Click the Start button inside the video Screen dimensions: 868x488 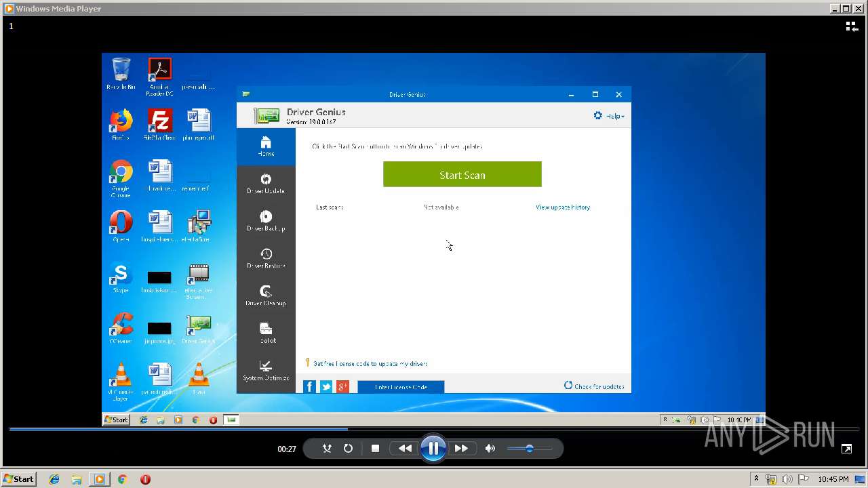pyautogui.click(x=117, y=420)
